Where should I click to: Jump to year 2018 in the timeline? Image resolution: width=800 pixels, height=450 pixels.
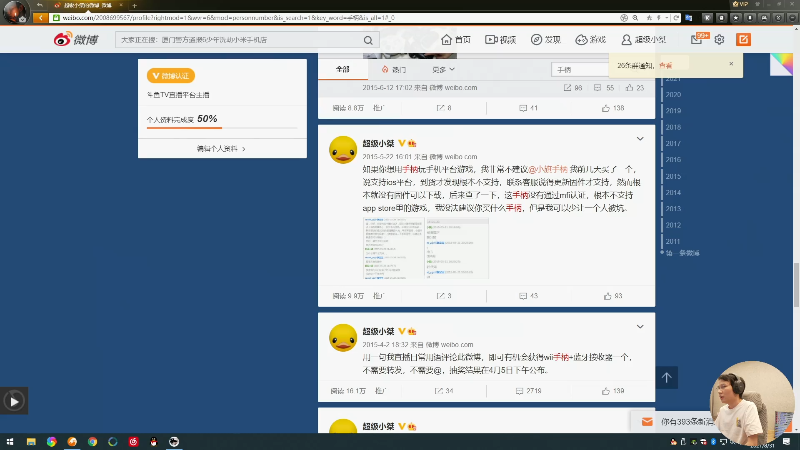[x=673, y=127]
